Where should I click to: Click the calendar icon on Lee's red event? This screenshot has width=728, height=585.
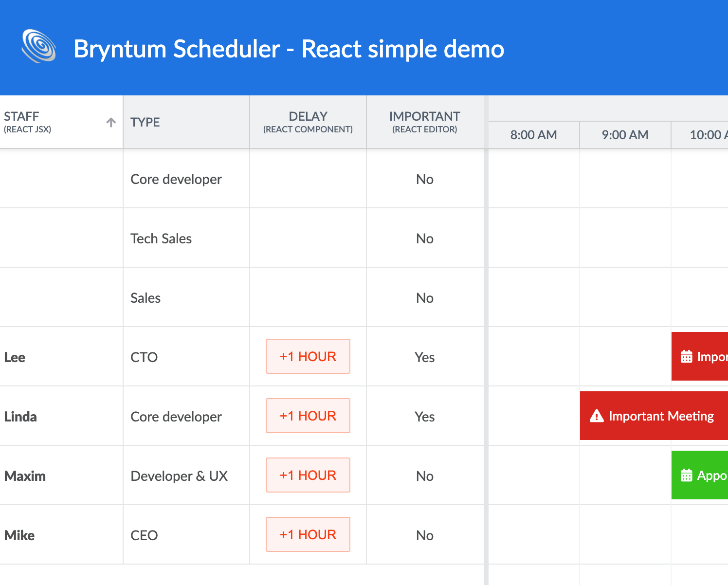tap(686, 356)
